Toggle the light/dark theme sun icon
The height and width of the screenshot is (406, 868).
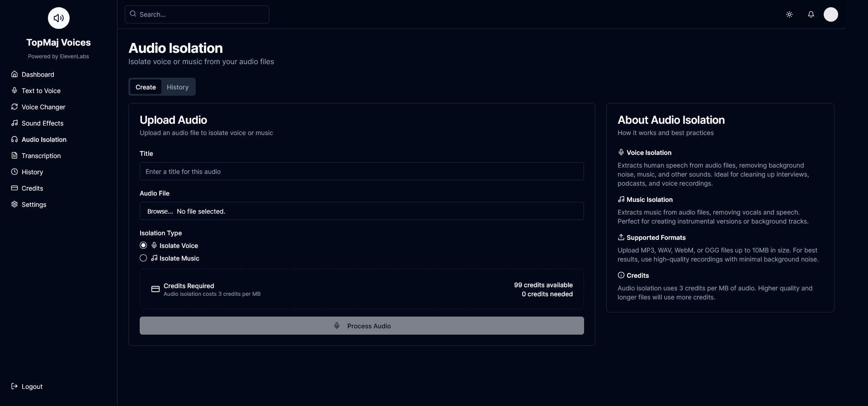click(x=789, y=14)
